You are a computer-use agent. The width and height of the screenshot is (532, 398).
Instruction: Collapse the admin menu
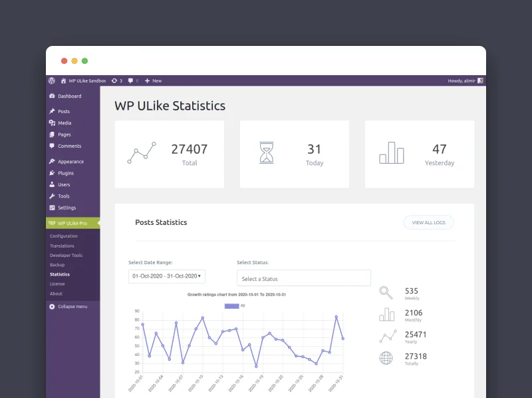(68, 306)
